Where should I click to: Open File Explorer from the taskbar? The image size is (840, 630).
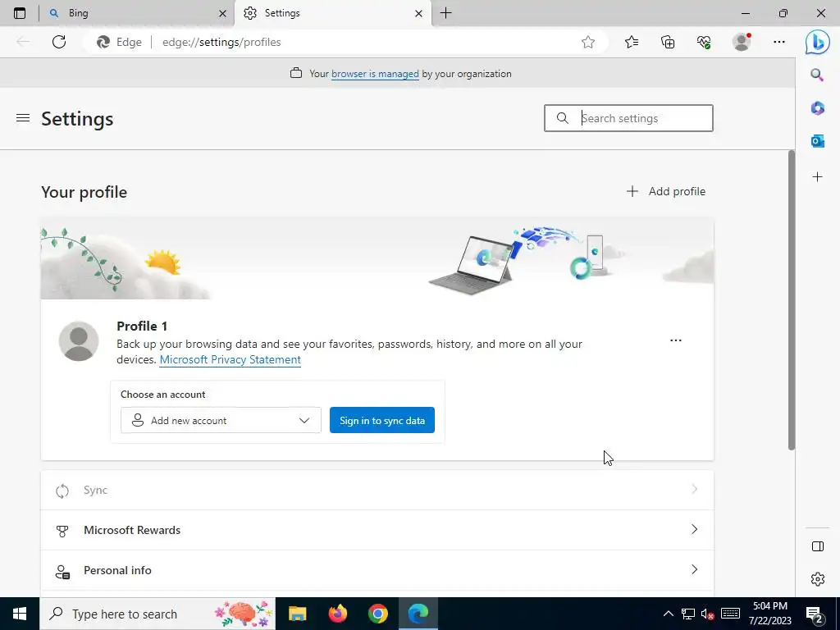(x=297, y=614)
